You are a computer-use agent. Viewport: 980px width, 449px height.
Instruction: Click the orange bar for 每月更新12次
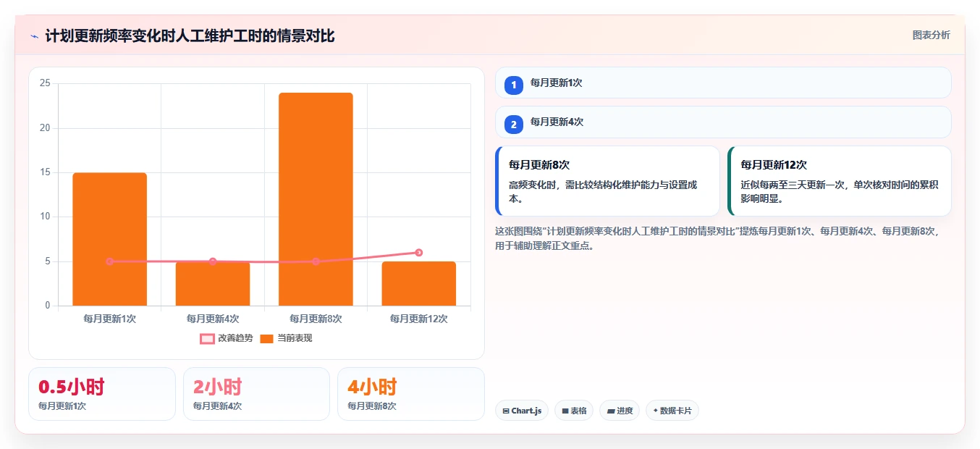pos(419,283)
